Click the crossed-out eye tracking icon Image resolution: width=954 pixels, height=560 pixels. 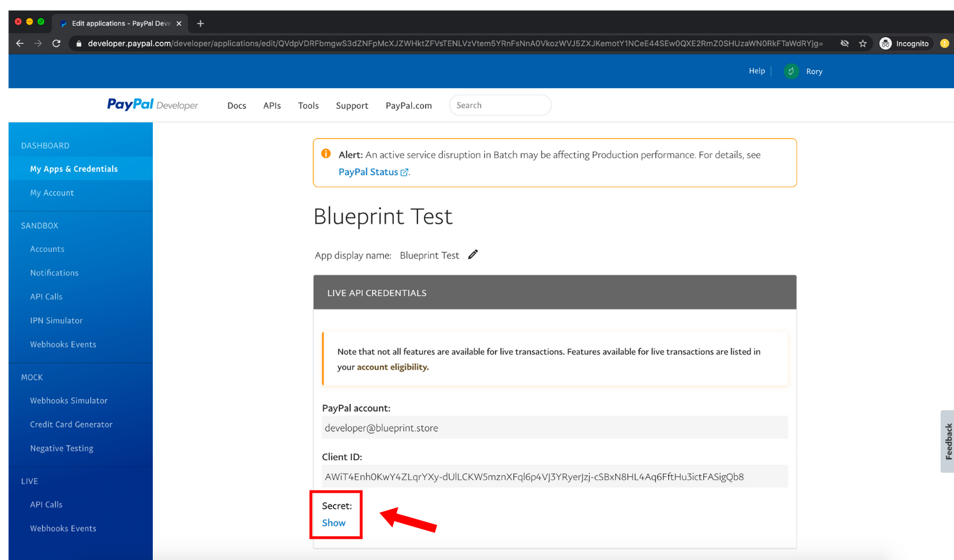tap(845, 43)
